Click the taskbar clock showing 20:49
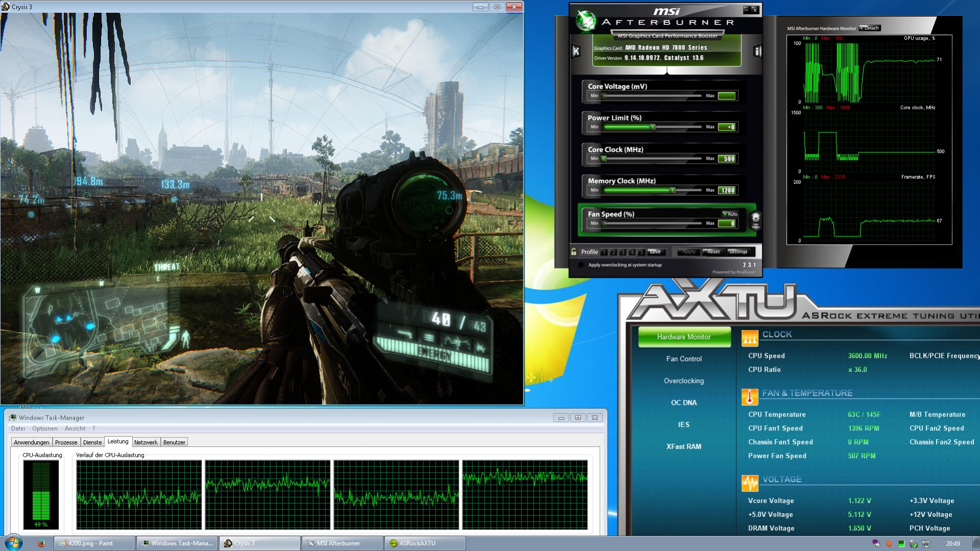The height and width of the screenshot is (551, 980). [x=952, y=544]
